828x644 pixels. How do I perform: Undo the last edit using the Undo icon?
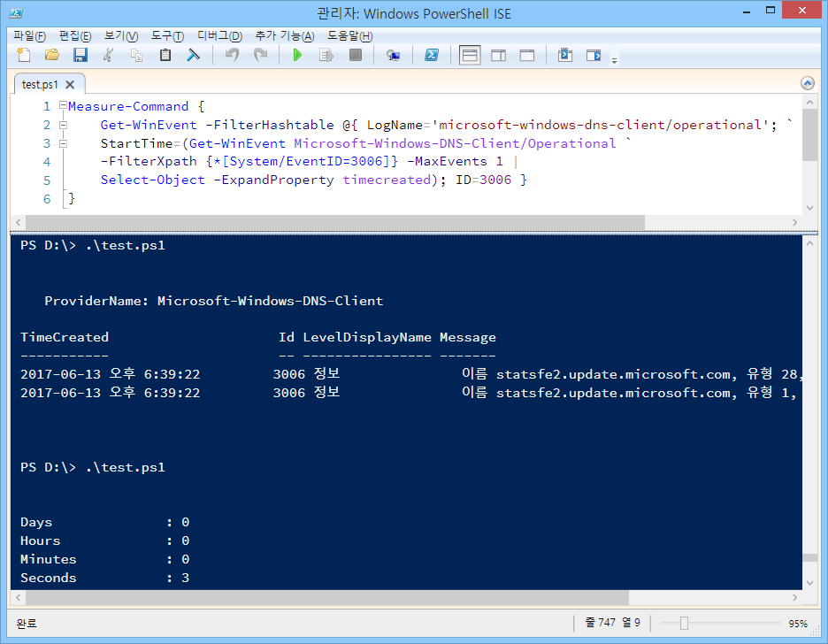click(x=232, y=55)
